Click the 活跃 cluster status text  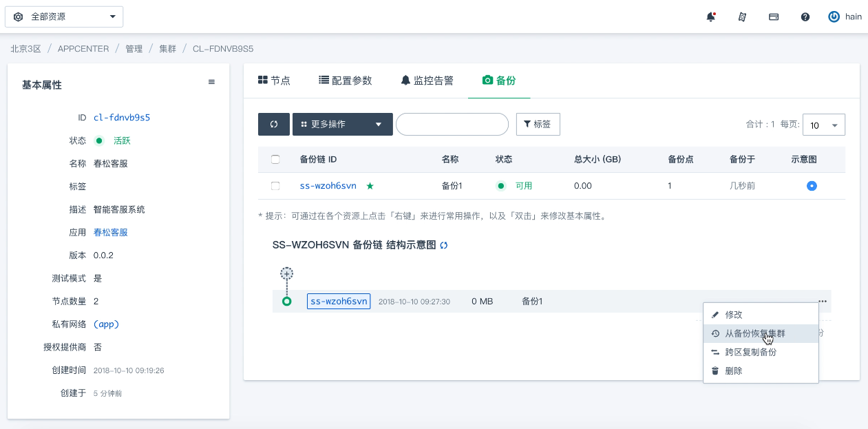click(x=122, y=140)
